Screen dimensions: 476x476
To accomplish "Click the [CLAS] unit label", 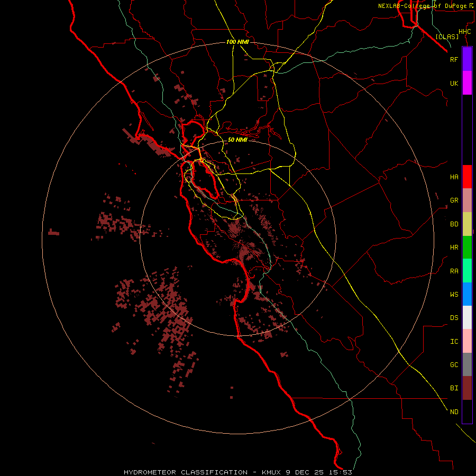I will coord(447,36).
